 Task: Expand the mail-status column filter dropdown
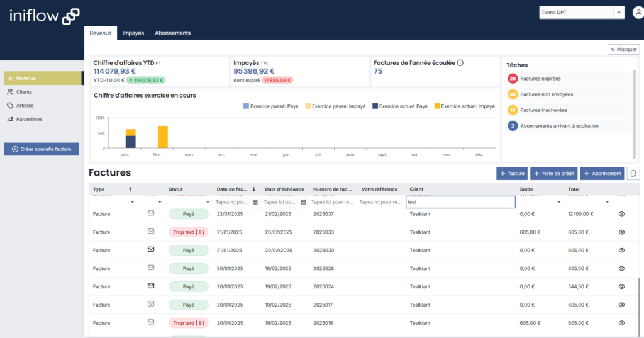[x=160, y=202]
